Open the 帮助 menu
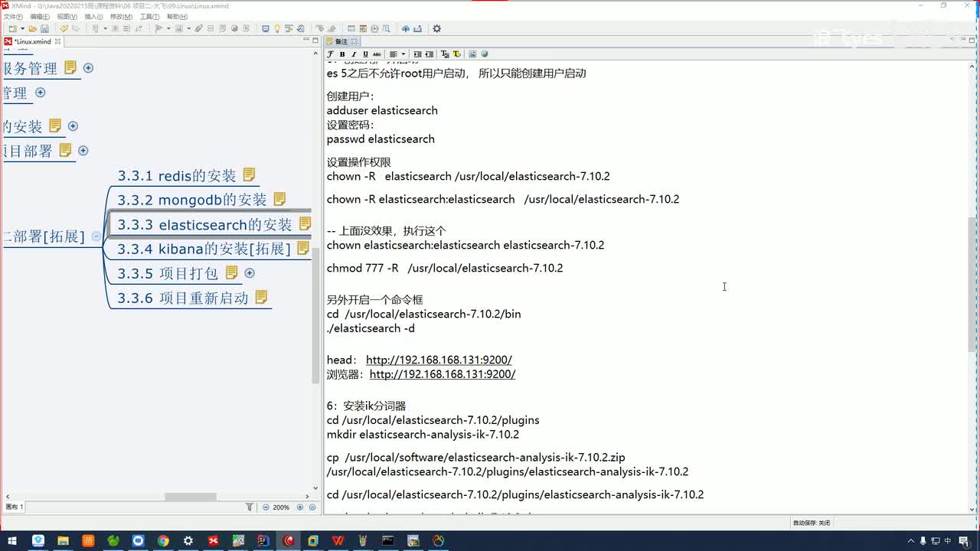The width and height of the screenshot is (980, 551). pos(177,17)
